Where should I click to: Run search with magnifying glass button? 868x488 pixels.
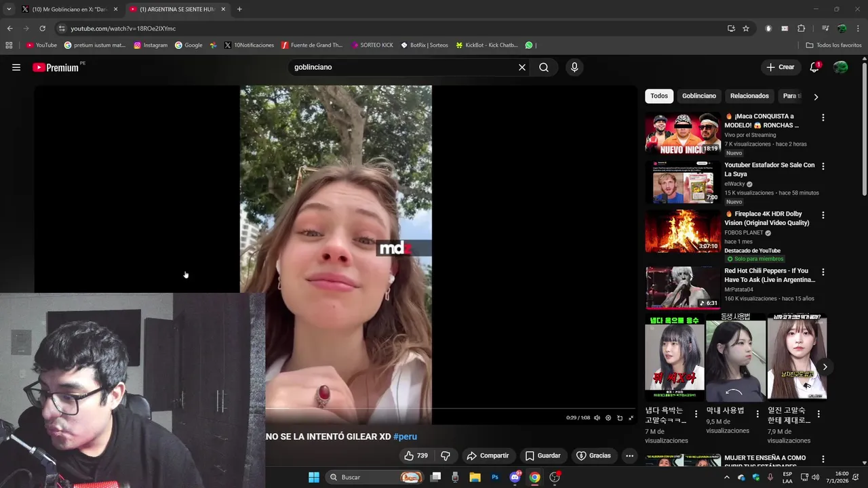coord(544,67)
